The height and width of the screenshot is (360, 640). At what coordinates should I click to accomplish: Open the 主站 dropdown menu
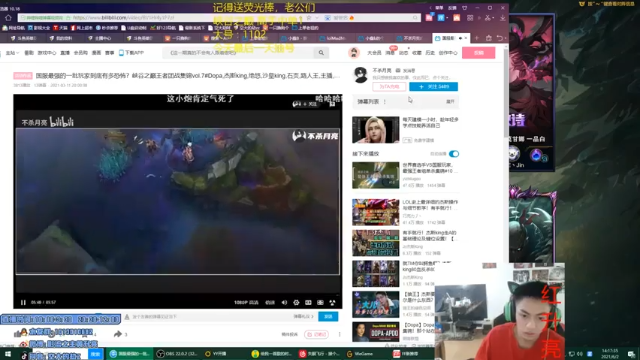click(12, 53)
